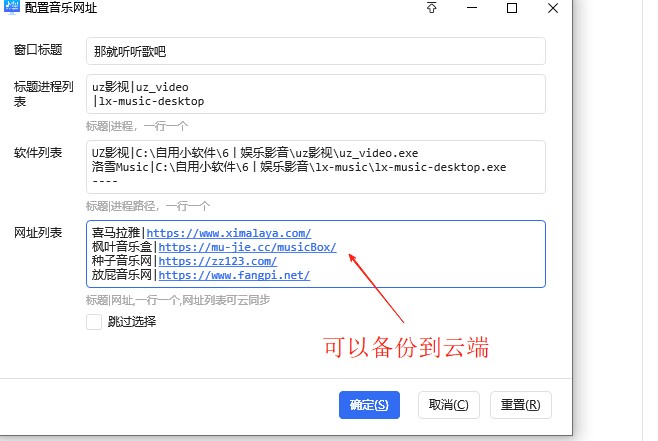The width and height of the screenshot is (658, 441).
Task: Open the ximalaya.com link
Action: point(229,233)
